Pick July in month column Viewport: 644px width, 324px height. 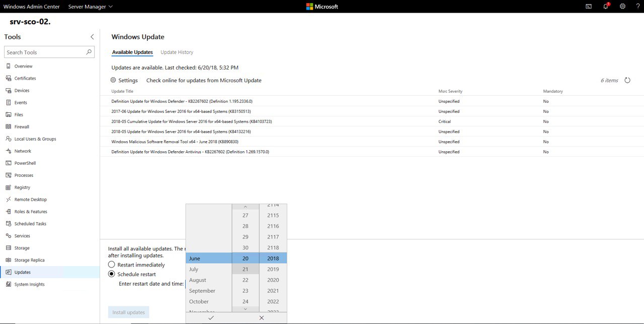tap(209, 269)
